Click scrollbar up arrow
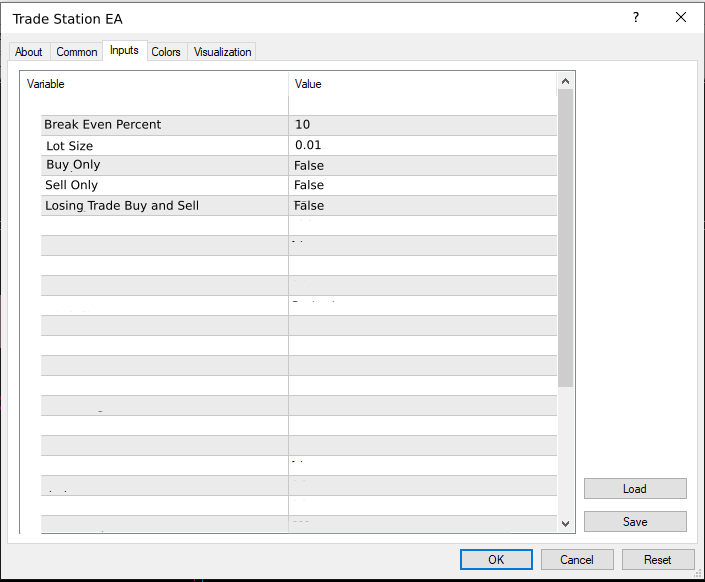The width and height of the screenshot is (705, 582). click(566, 81)
